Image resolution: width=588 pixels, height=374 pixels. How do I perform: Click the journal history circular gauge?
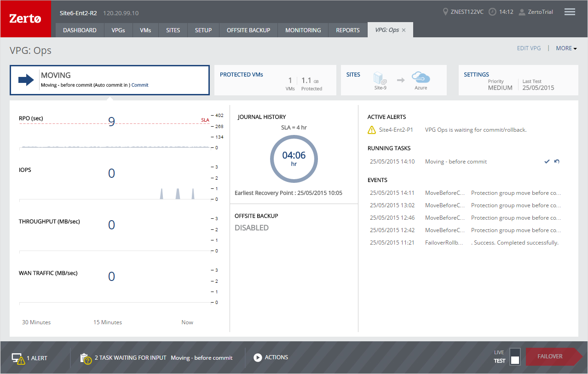[294, 159]
